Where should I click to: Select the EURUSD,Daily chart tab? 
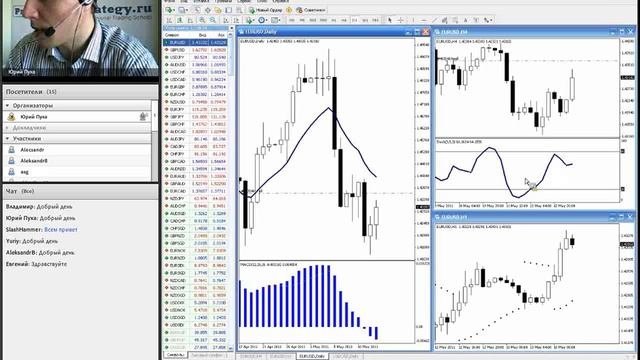click(312, 356)
